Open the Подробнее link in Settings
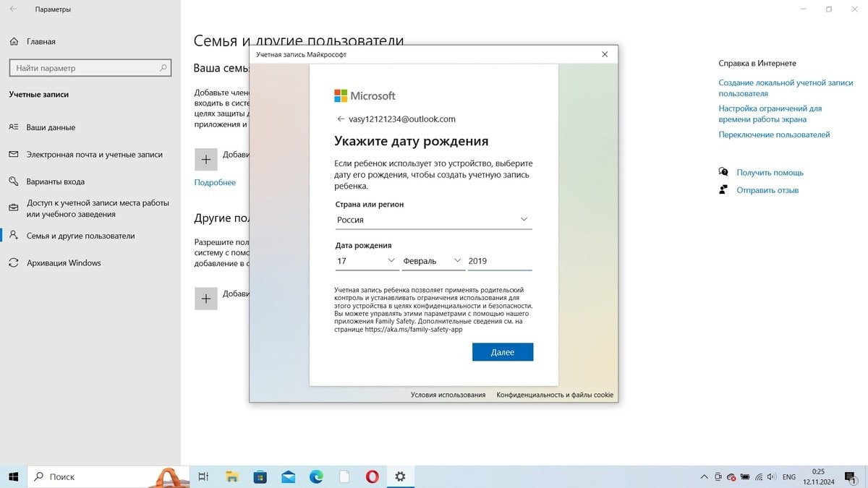The image size is (868, 488). [x=215, y=182]
